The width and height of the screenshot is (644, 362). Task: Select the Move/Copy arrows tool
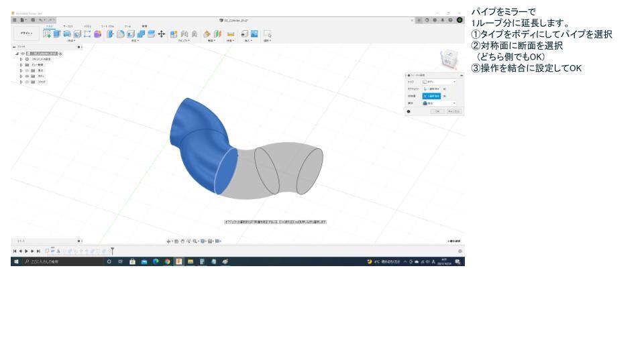pyautogui.click(x=162, y=34)
